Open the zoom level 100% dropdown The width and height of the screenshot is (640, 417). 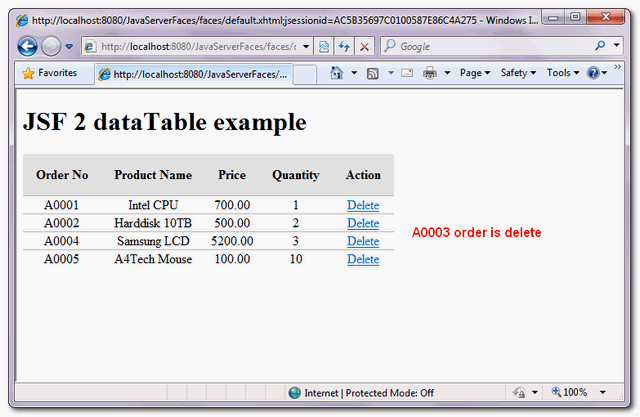click(x=580, y=392)
